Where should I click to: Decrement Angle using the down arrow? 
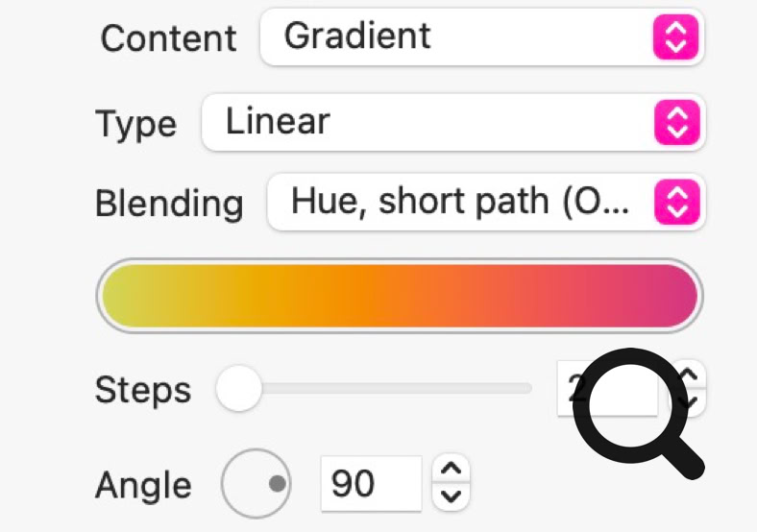tap(452, 496)
